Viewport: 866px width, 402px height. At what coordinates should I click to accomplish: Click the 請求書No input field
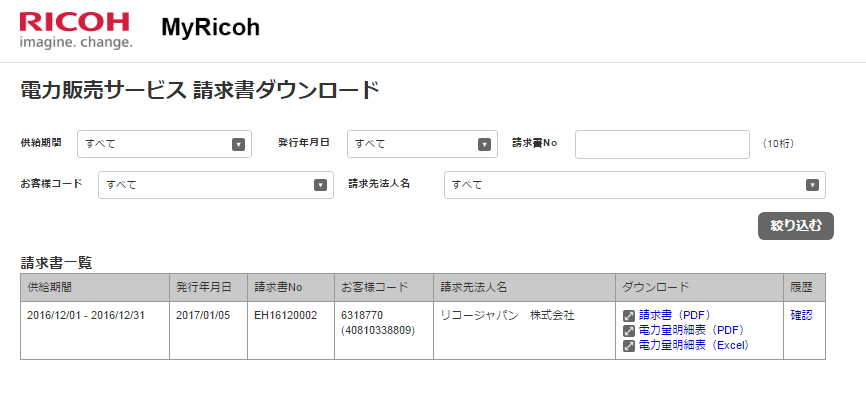662,144
